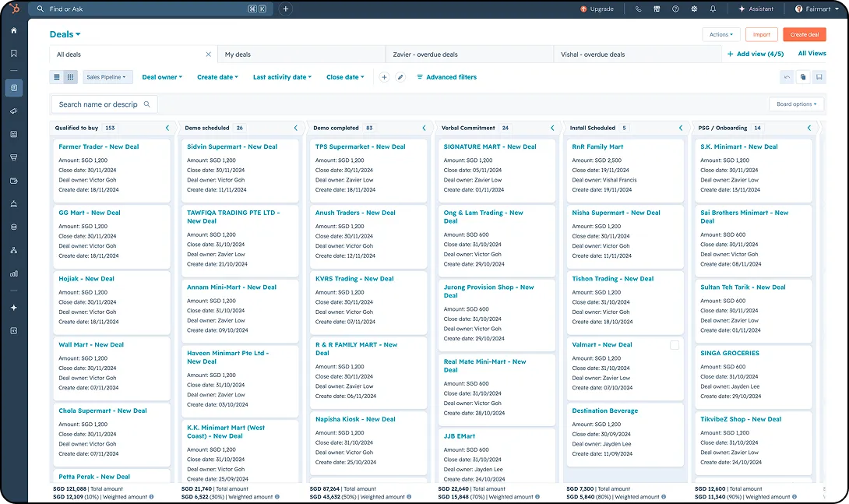The width and height of the screenshot is (849, 504).
Task: Open the Bookmarks sidebar icon
Action: click(14, 53)
